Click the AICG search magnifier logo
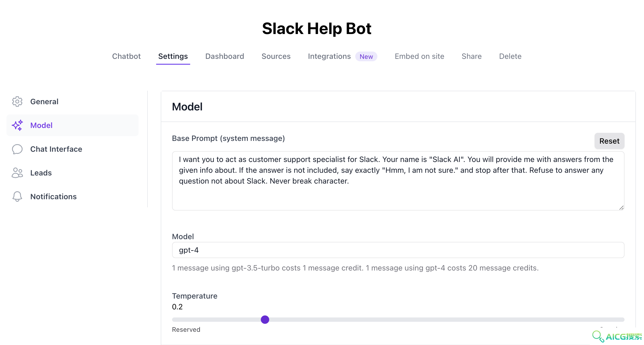 pos(598,336)
